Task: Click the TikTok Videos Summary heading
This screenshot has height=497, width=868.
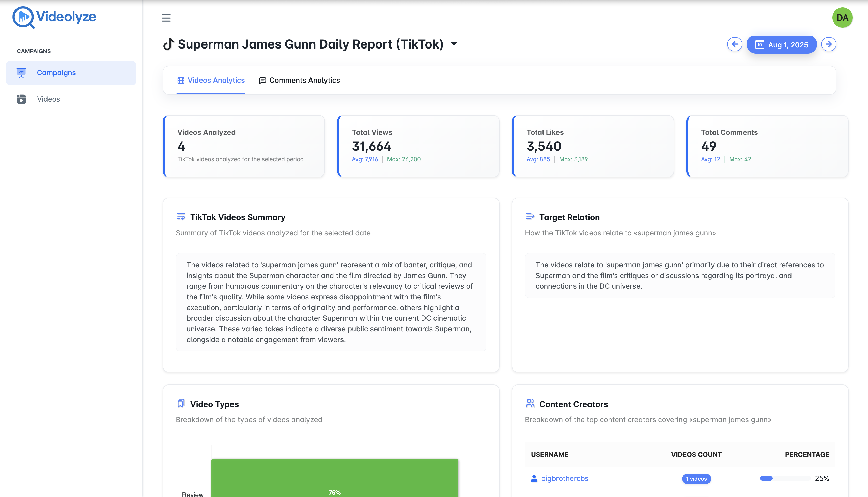Action: [x=238, y=217]
